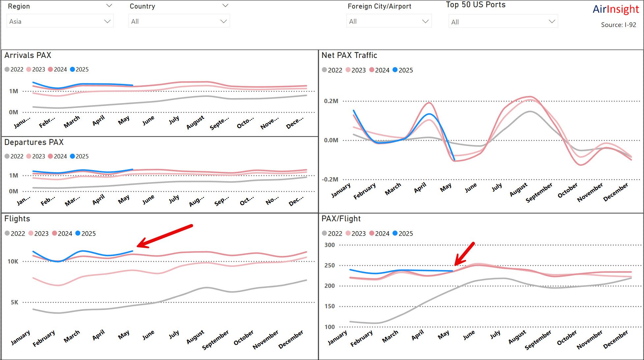Open the Region dropdown showing Asia
The image size is (644, 360).
click(60, 21)
